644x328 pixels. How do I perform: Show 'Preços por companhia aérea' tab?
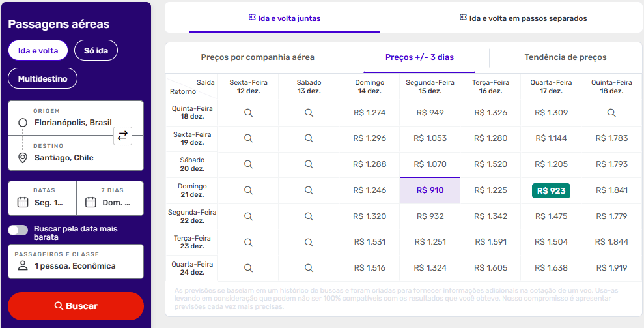click(x=258, y=57)
